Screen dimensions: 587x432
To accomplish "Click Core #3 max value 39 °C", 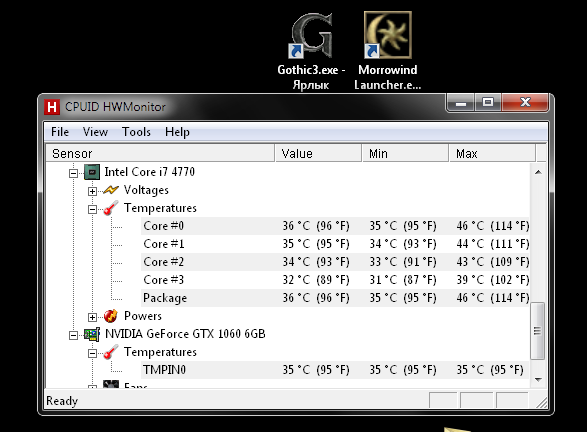I will point(493,280).
